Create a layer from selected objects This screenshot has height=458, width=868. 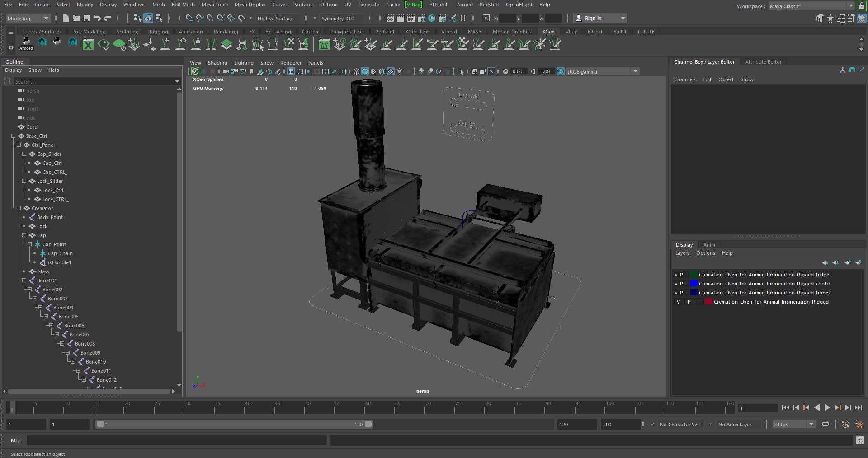859,262
